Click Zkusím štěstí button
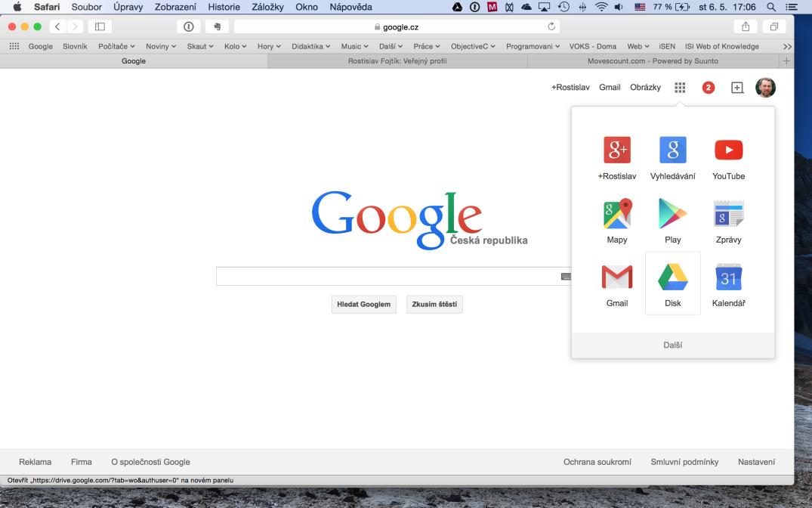 click(x=434, y=305)
